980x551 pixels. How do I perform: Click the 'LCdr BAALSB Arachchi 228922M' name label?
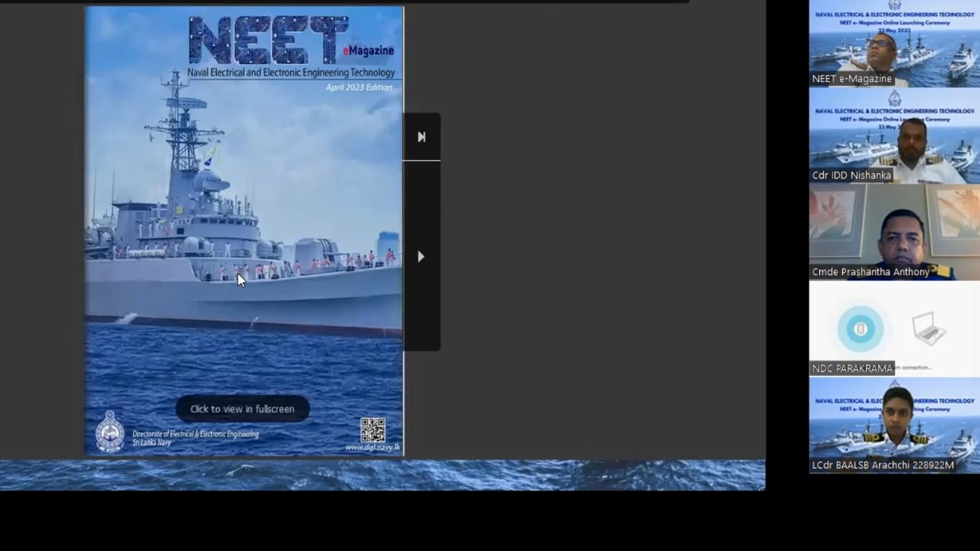(x=883, y=465)
